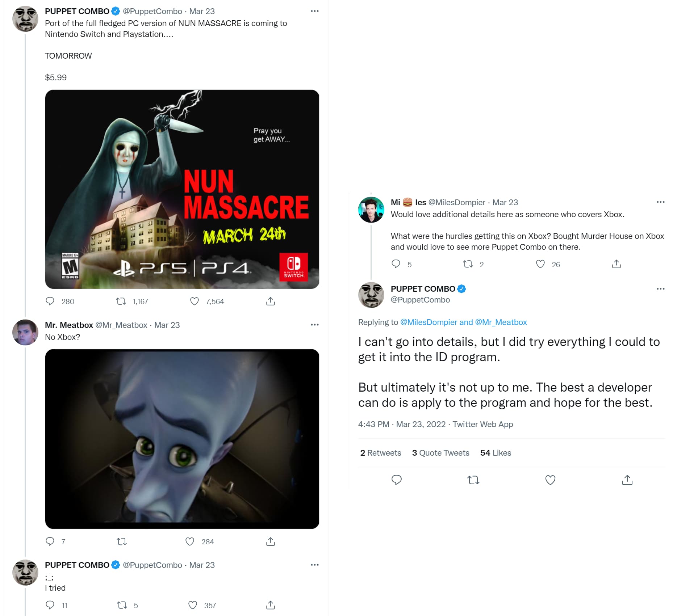The width and height of the screenshot is (673, 616).
Task: Open the Nun Massacre poster image
Action: (182, 189)
